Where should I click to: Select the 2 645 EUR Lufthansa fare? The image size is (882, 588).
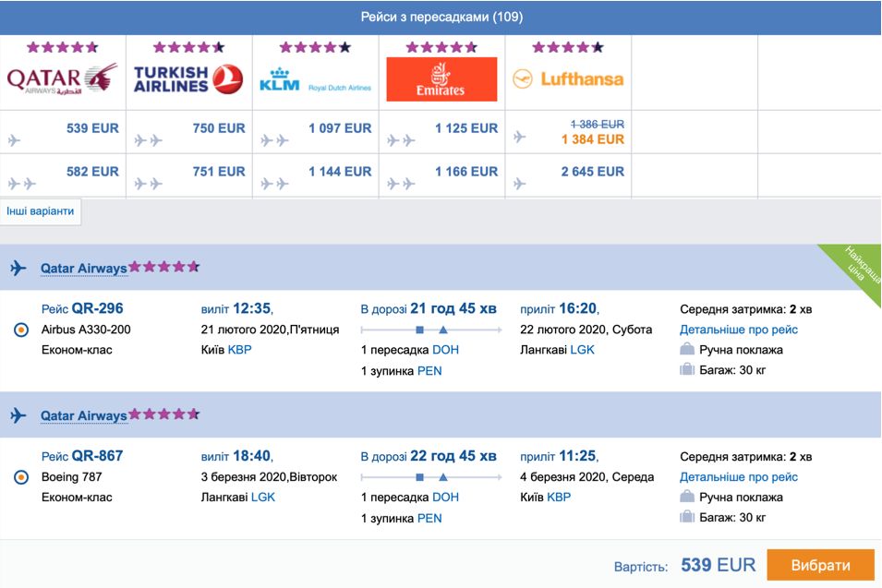(593, 172)
